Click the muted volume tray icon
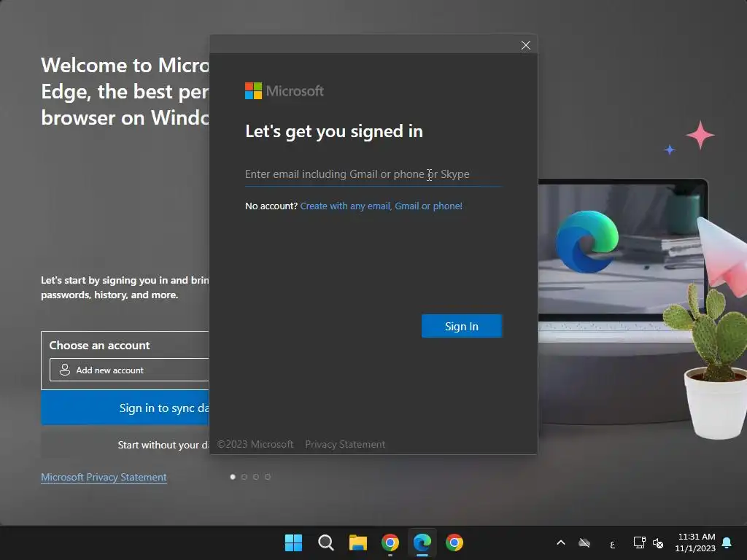This screenshot has height=560, width=747. coord(658,542)
